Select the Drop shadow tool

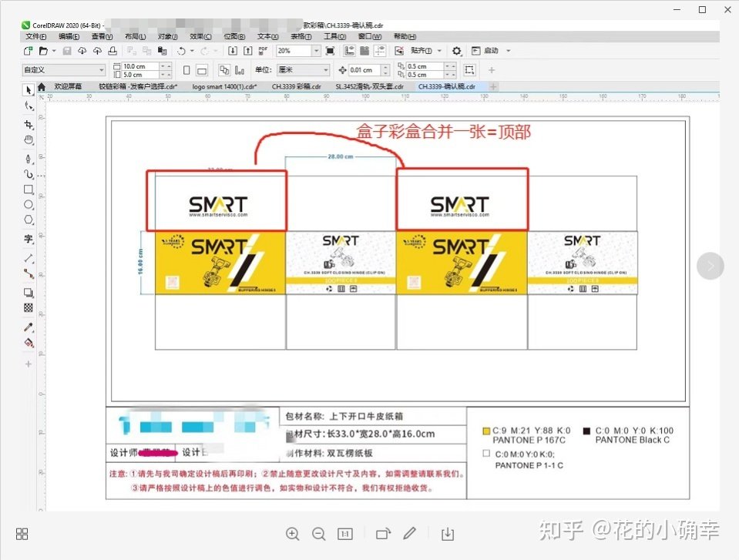(29, 293)
